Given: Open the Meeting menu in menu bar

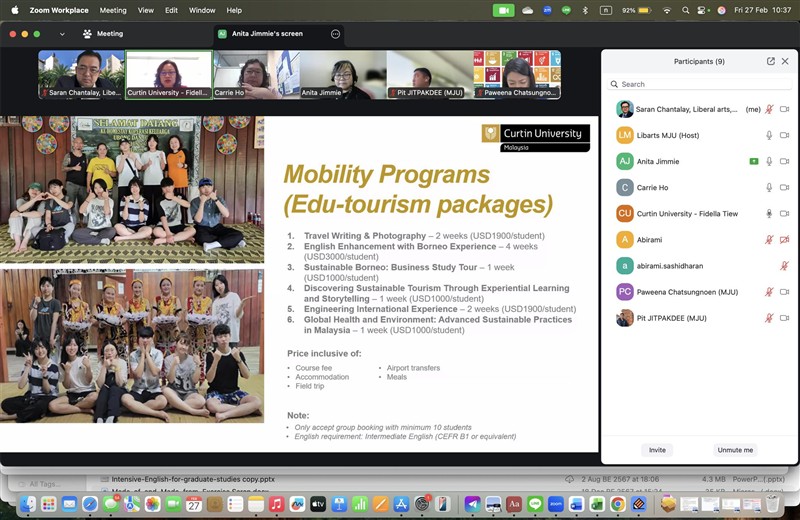Looking at the screenshot, I should [x=113, y=10].
